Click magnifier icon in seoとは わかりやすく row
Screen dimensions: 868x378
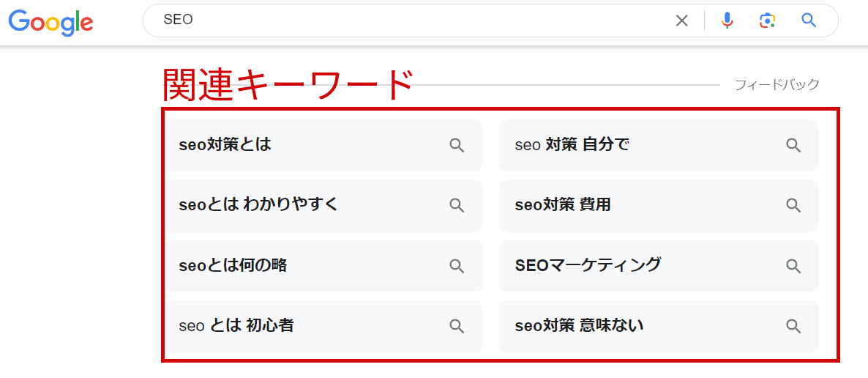coord(457,206)
